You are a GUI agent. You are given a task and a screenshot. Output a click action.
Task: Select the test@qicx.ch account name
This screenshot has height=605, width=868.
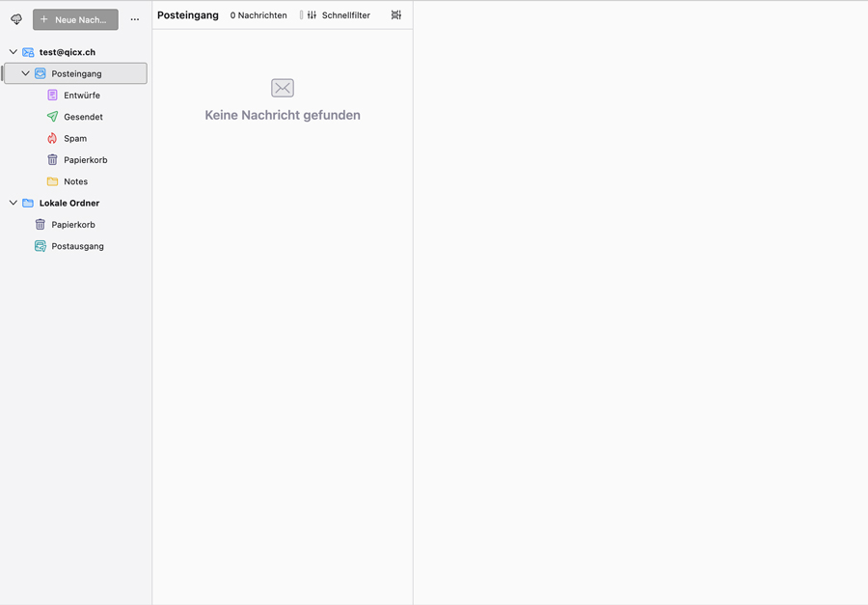click(68, 52)
